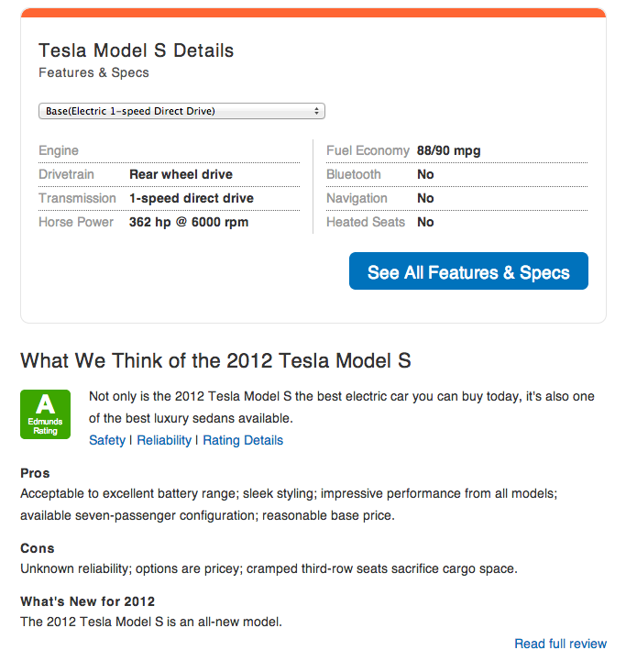Viewport: 626px width, 672px height.
Task: Click the Navigation spec label
Action: (x=357, y=198)
